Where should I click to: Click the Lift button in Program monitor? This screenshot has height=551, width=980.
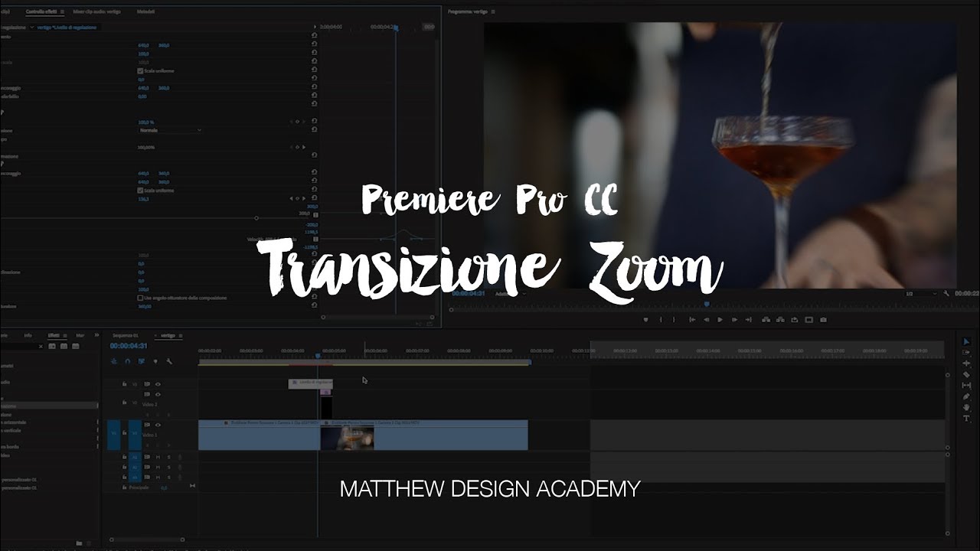[766, 320]
